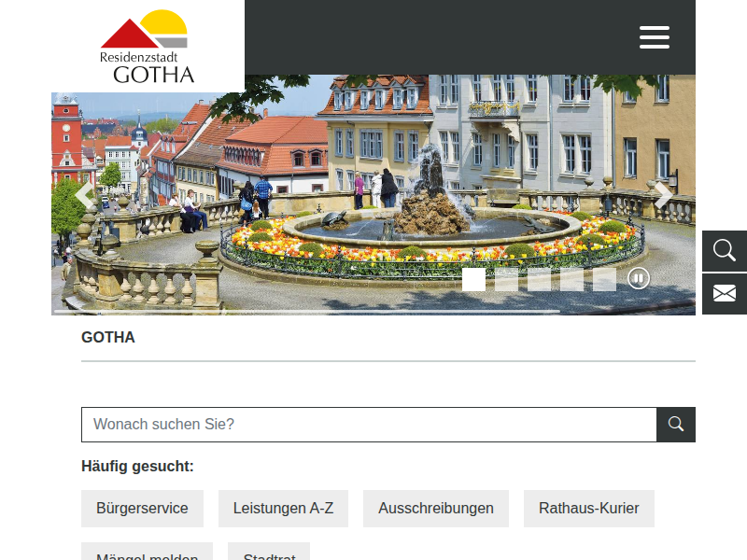Open the side search magnifier icon
The image size is (747, 560).
(x=725, y=251)
